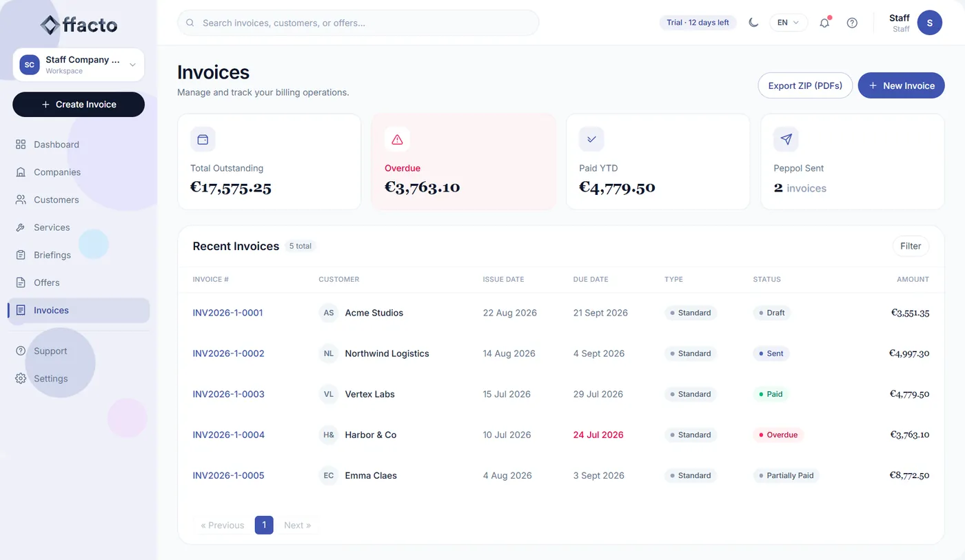Open Customers in the sidebar

point(79,200)
